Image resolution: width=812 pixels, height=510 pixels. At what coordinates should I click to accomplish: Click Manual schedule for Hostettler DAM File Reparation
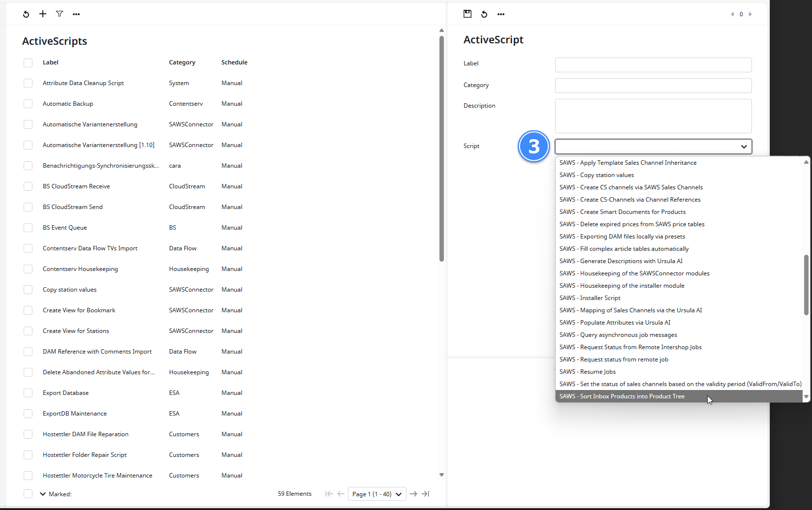[x=232, y=434]
